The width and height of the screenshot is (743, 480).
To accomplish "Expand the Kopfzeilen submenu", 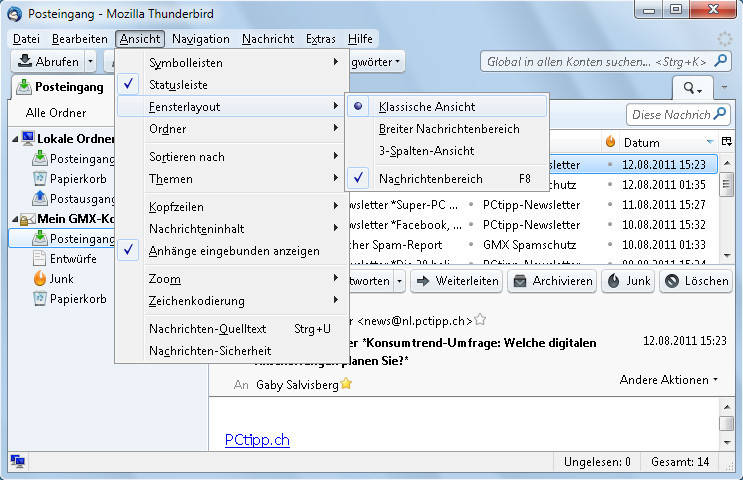I will click(x=232, y=207).
